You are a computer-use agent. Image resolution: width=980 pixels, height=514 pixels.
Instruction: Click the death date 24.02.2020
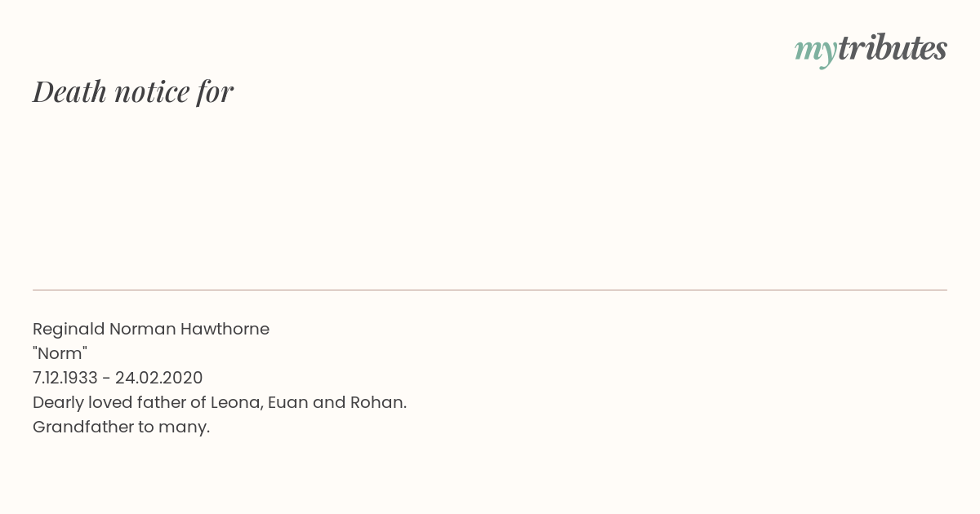pos(159,378)
